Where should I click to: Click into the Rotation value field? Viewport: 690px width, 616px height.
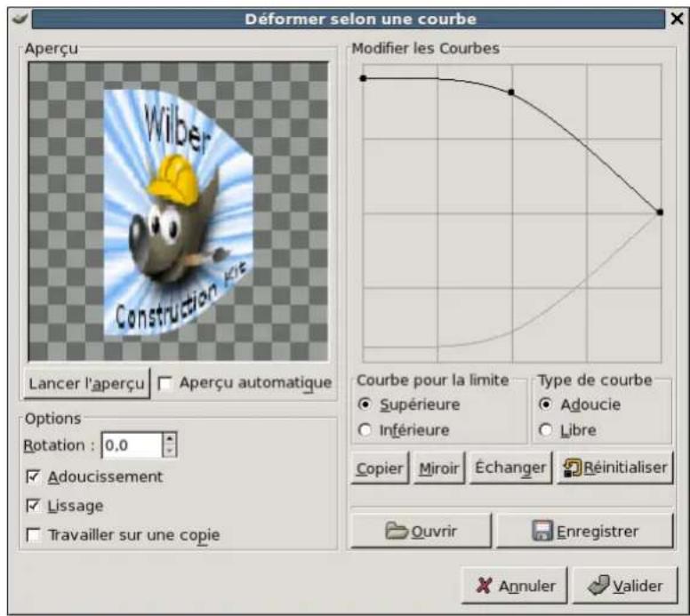point(132,445)
